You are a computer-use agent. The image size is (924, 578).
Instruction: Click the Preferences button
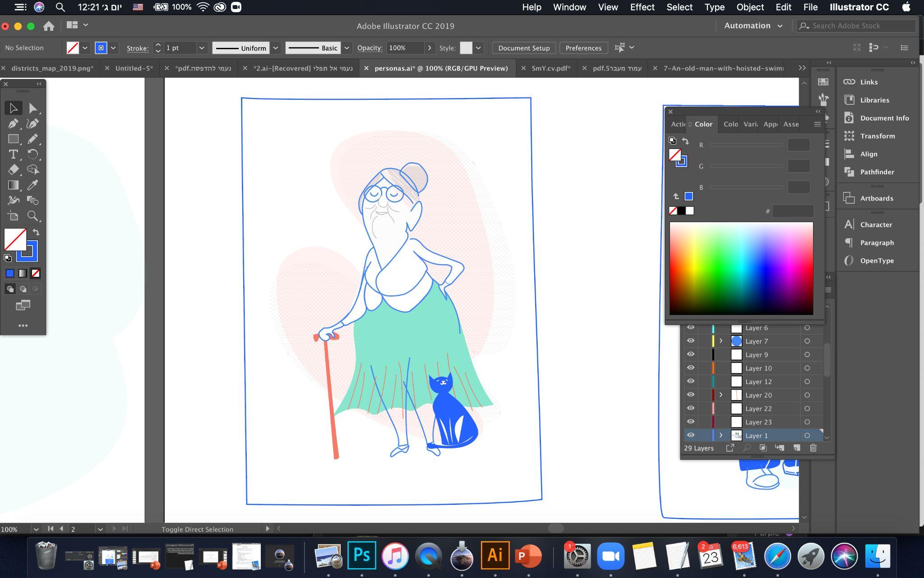pyautogui.click(x=583, y=48)
